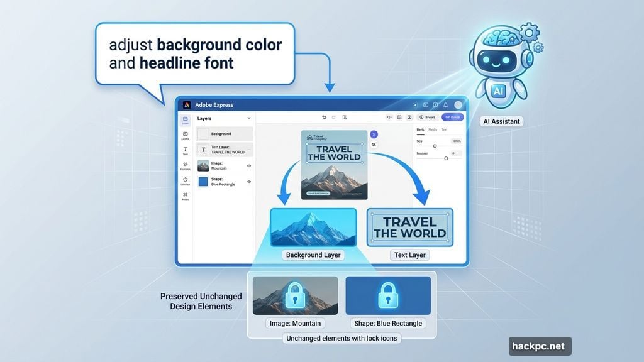This screenshot has height=362, width=644.
Task: Switch to the Media tab
Action: point(433,130)
